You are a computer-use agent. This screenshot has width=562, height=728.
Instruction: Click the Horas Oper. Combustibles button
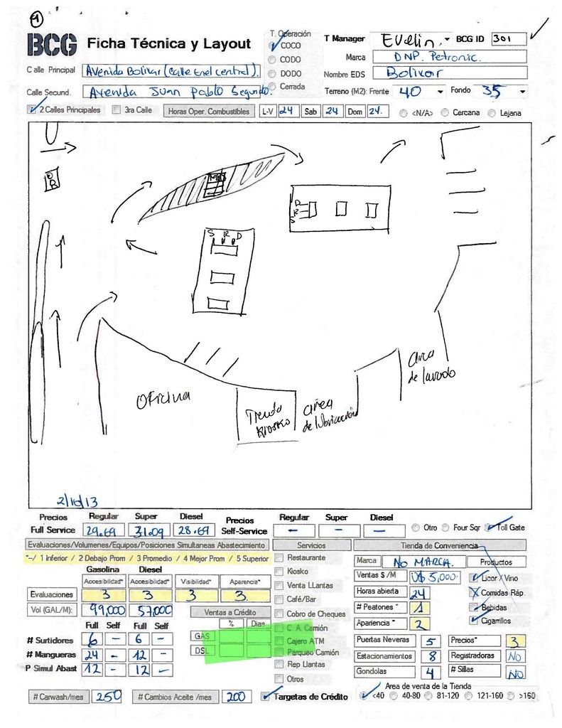(209, 112)
